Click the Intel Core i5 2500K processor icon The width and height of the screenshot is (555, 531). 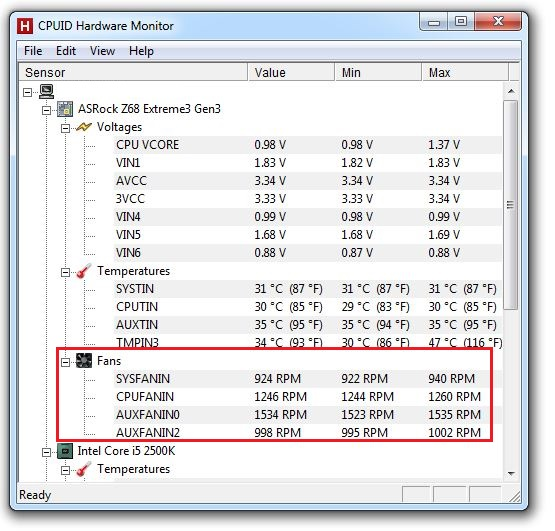tap(65, 451)
